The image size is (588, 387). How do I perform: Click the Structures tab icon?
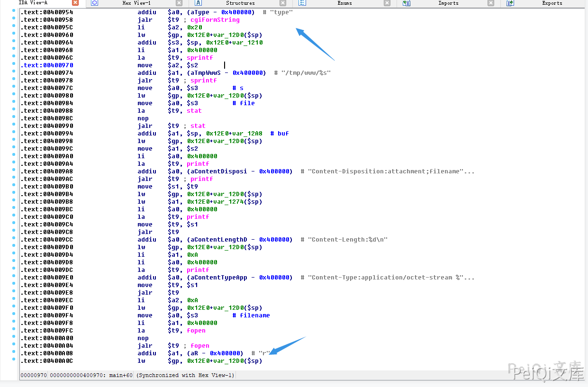(x=199, y=3)
